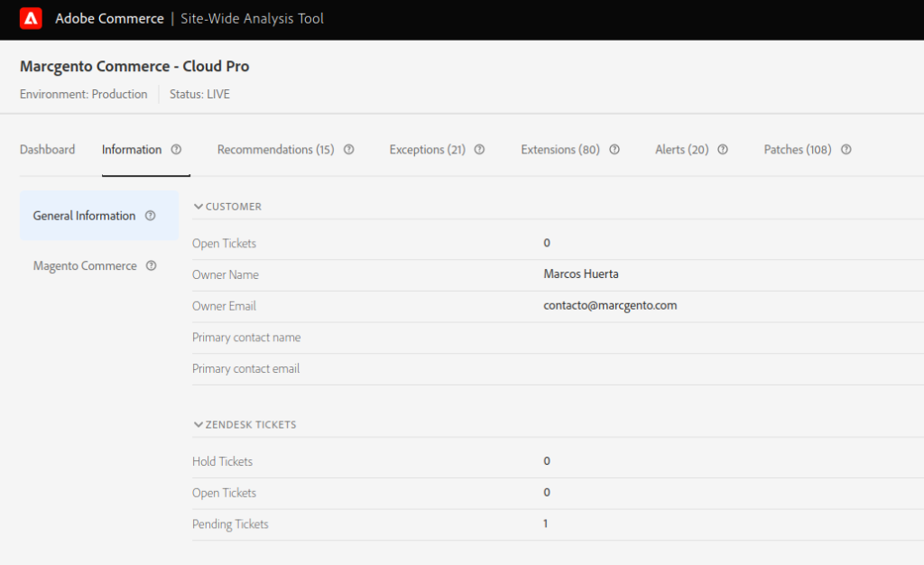The height and width of the screenshot is (565, 924).
Task: Open Magento Commerce in the sidebar
Action: point(85,265)
